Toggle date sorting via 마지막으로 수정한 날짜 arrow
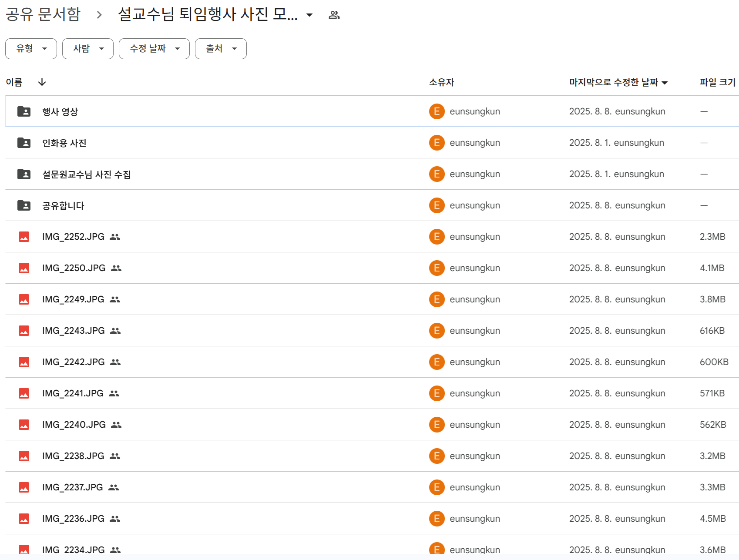The image size is (739, 560). coord(665,82)
